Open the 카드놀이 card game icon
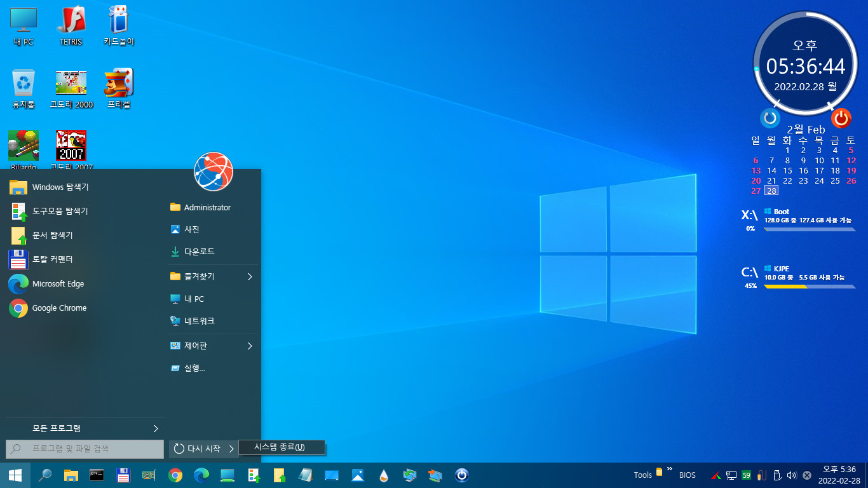The width and height of the screenshot is (868, 488). coord(119,25)
